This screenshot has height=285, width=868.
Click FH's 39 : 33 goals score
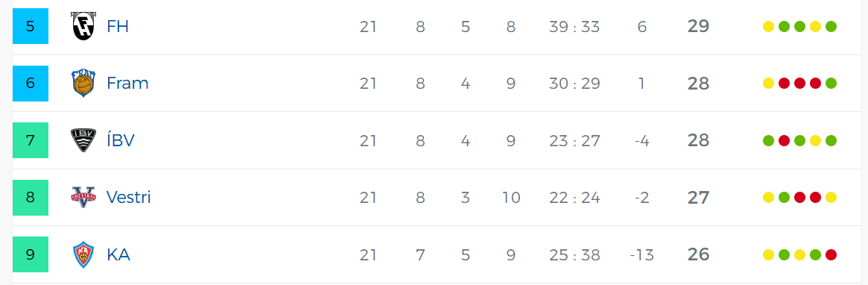pos(574,27)
